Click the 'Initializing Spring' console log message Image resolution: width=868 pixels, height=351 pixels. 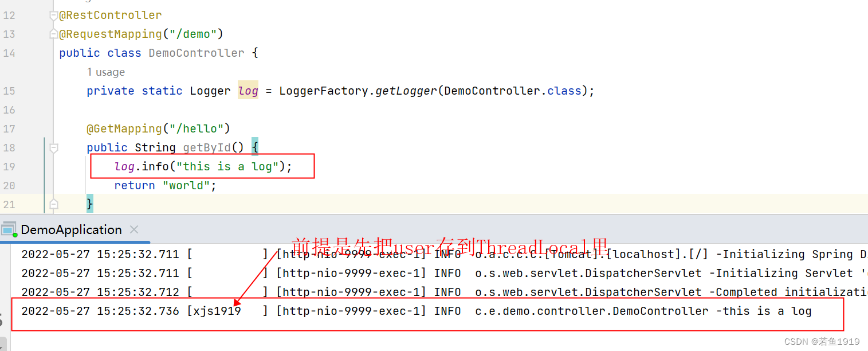[791, 255]
